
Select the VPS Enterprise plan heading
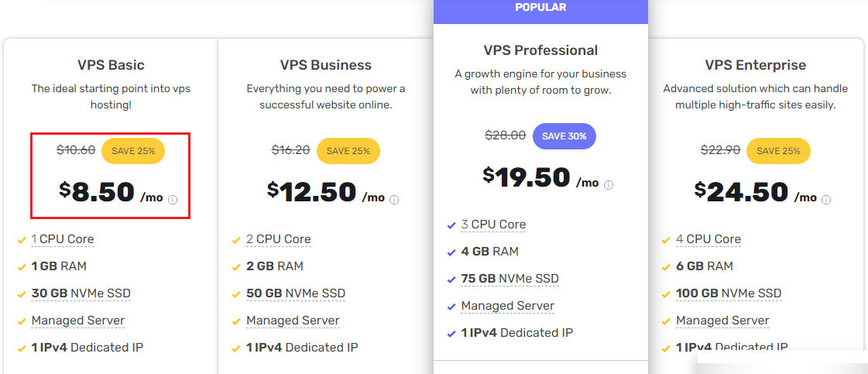756,65
